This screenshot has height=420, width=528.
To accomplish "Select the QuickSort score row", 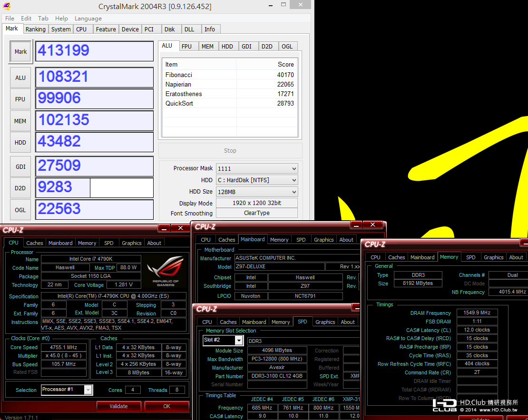I will 230,103.
